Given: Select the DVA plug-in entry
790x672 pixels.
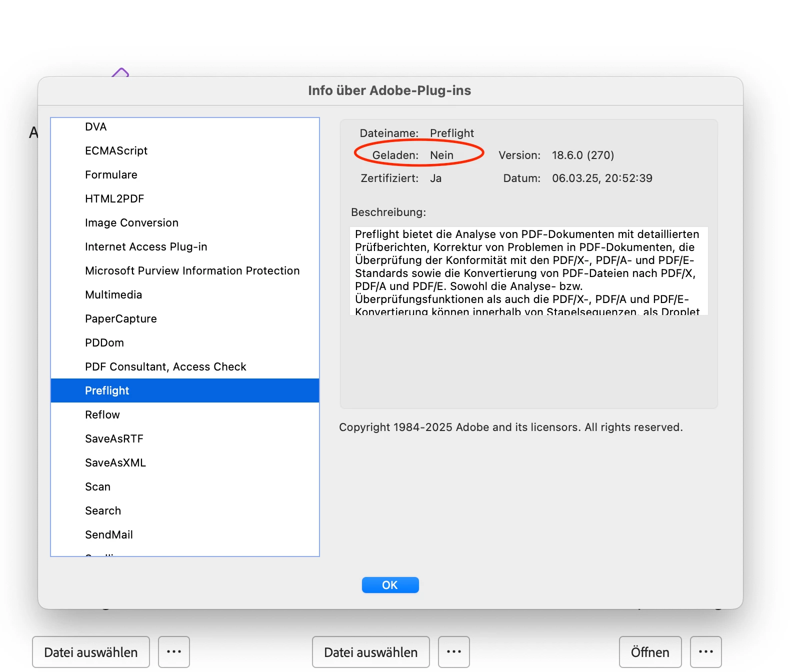Looking at the screenshot, I should point(184,126).
